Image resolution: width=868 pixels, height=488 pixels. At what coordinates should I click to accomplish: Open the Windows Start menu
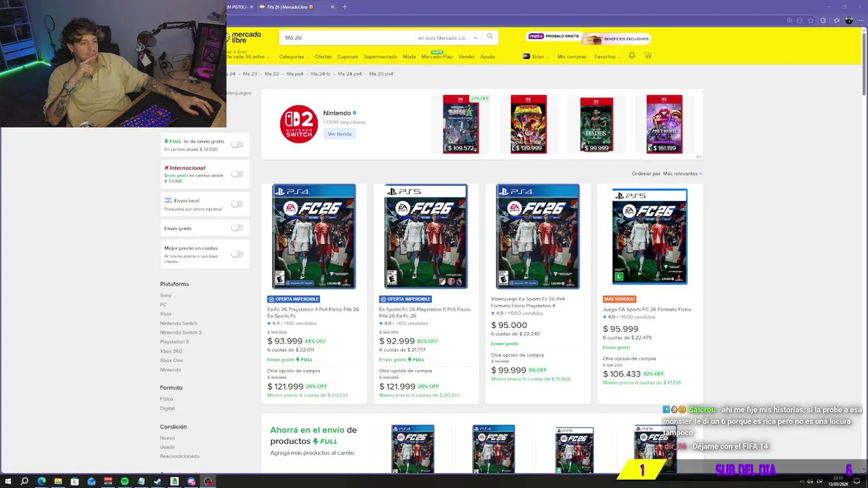click(7, 481)
